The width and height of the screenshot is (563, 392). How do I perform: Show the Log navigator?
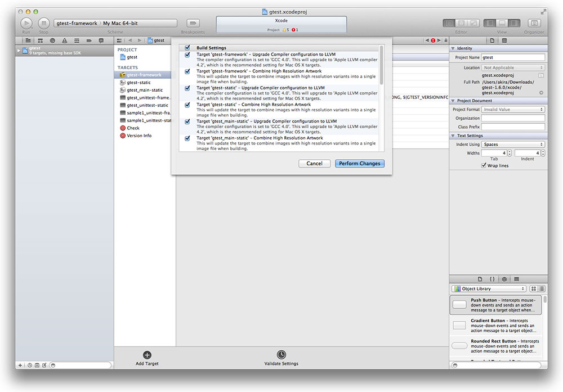coord(101,40)
